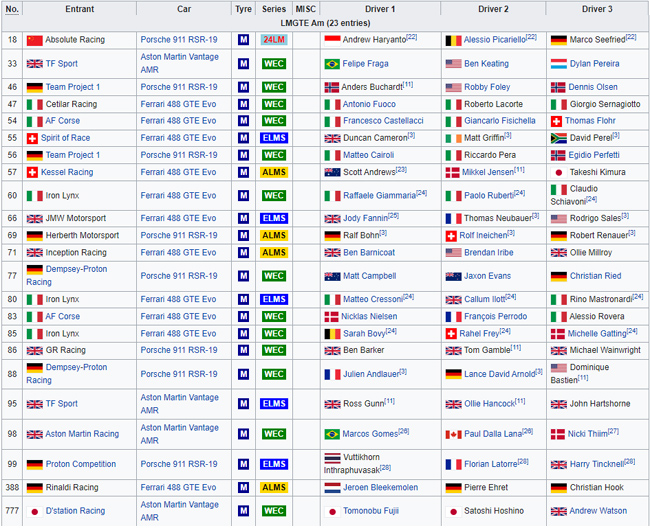This screenshot has width=650, height=528.
Task: Click the USA flag beside Ben Keating
Action: [454, 64]
